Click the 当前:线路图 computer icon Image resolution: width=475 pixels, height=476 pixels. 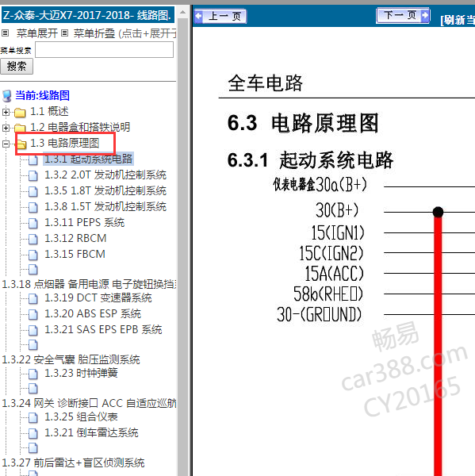pos(6,96)
